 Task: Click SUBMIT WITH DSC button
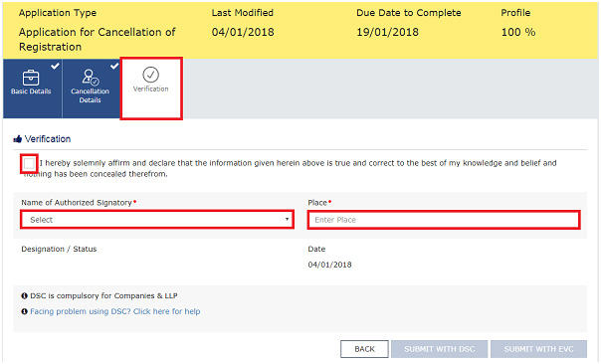click(439, 349)
